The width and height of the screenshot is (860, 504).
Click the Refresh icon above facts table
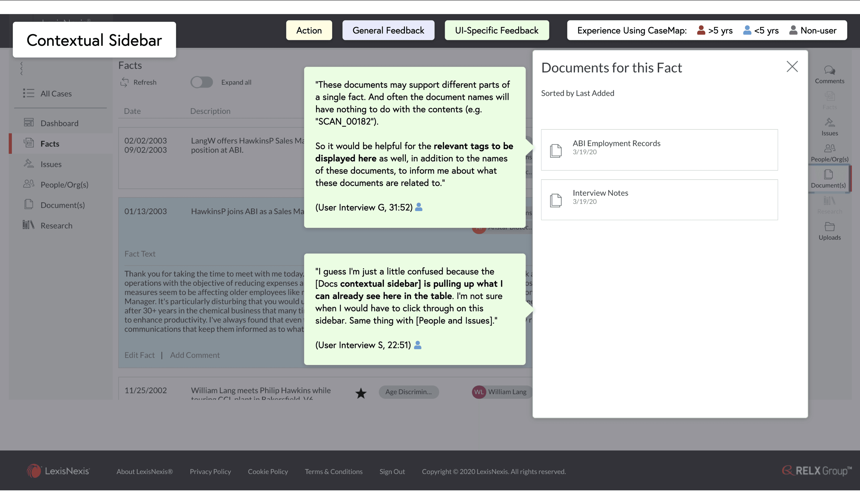click(x=125, y=82)
